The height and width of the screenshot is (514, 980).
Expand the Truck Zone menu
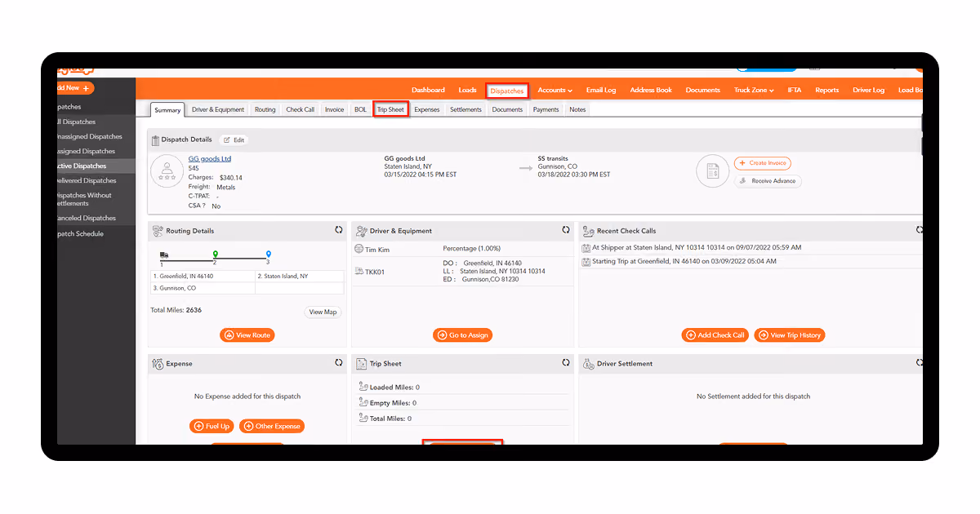point(754,90)
